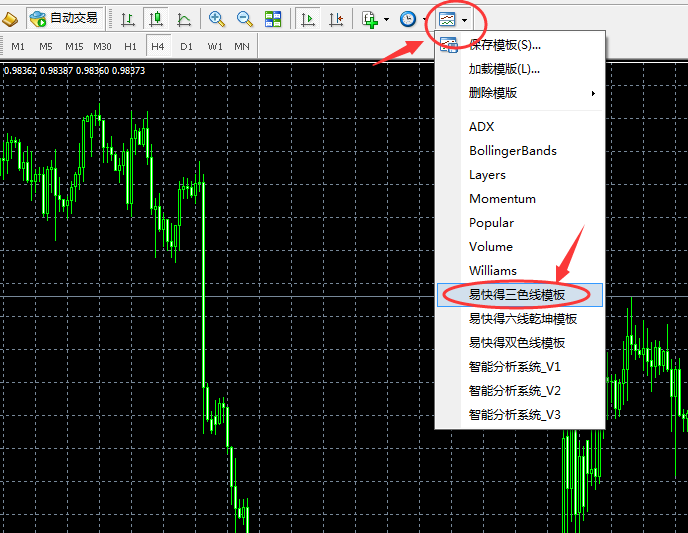Apply the 智能分析系统_V1 template
688x533 pixels.
(520, 367)
